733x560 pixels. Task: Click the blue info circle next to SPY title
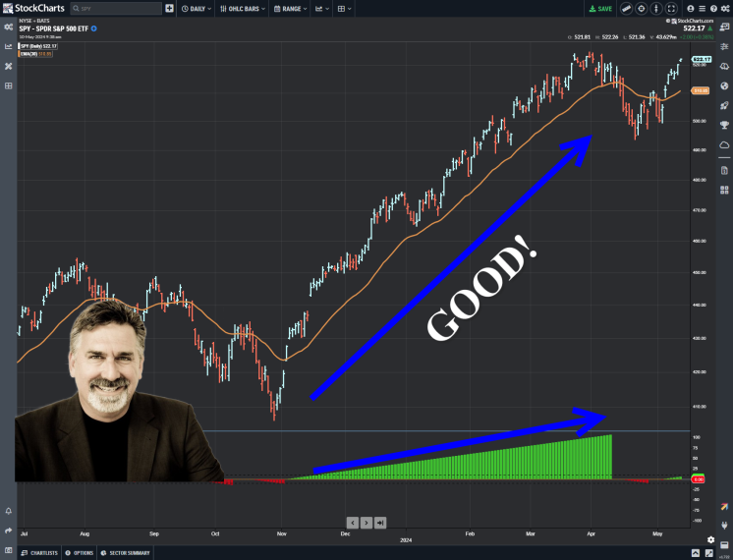[93, 28]
